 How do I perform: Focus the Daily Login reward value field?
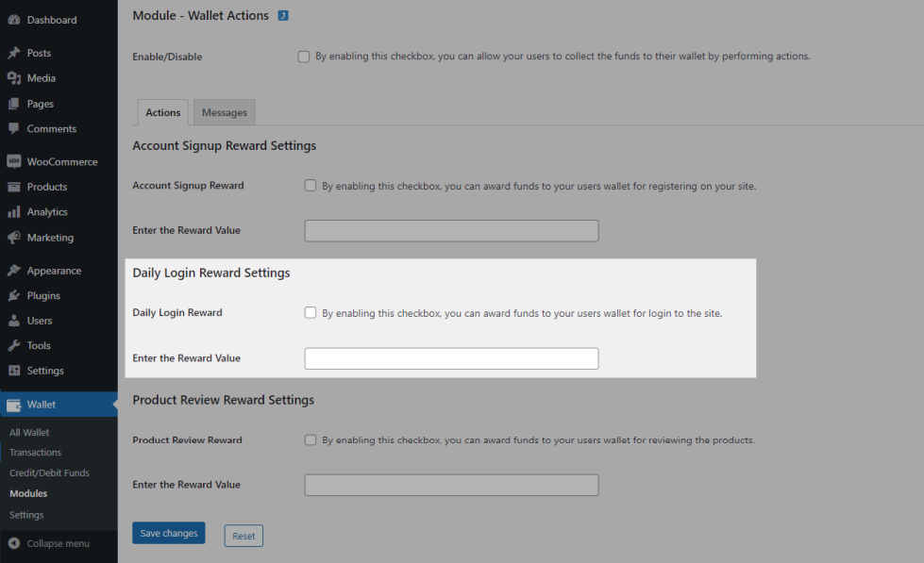pos(451,358)
